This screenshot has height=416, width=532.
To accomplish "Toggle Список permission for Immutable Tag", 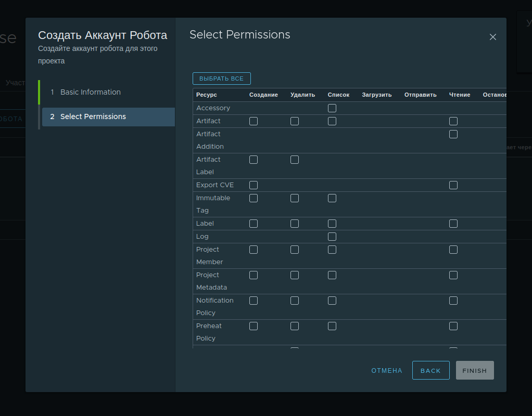I will click(x=332, y=198).
